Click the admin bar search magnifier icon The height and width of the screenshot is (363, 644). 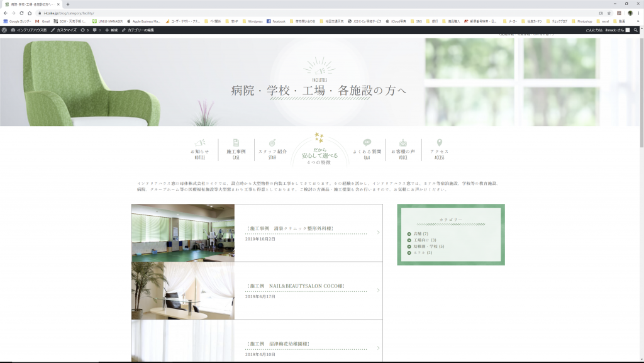pos(636,30)
